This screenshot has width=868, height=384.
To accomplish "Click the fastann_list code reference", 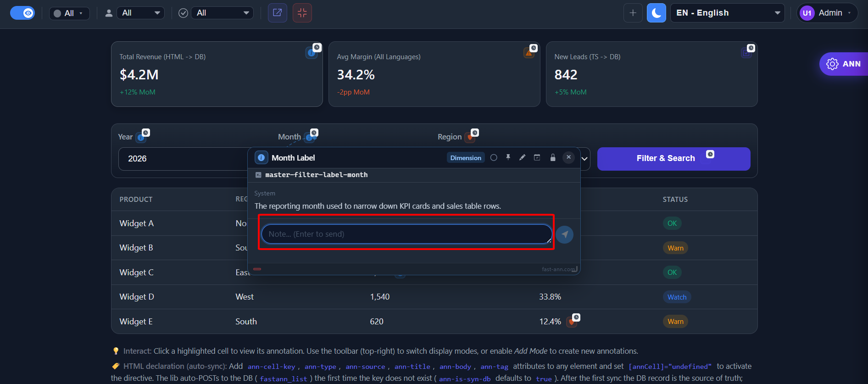I will coord(284,378).
